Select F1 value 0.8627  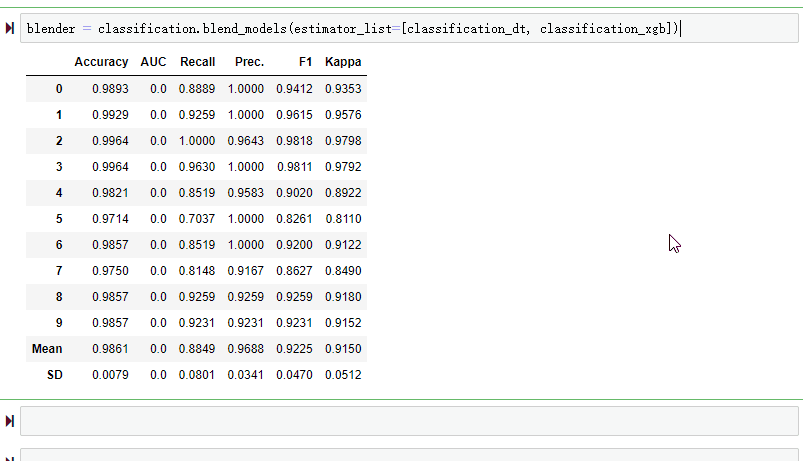(x=294, y=271)
